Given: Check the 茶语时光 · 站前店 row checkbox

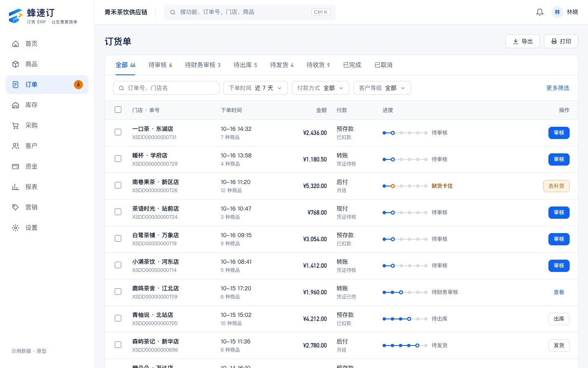Looking at the screenshot, I should click(x=118, y=212).
